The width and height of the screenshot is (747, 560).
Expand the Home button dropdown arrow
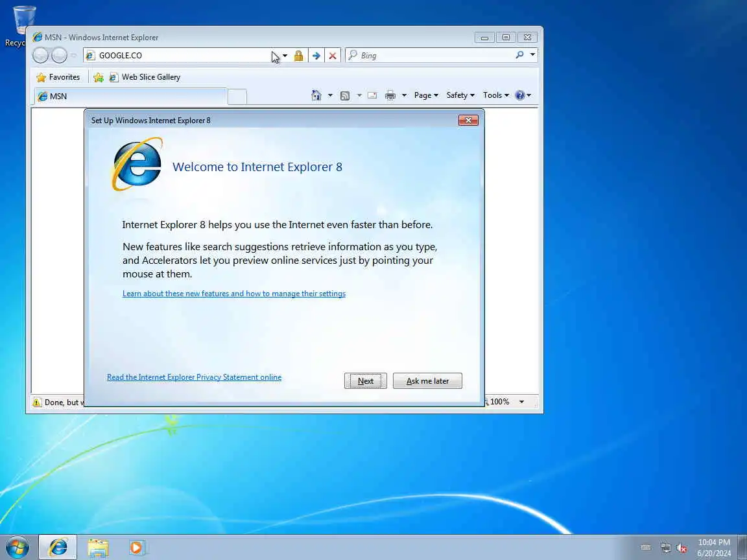(x=330, y=95)
